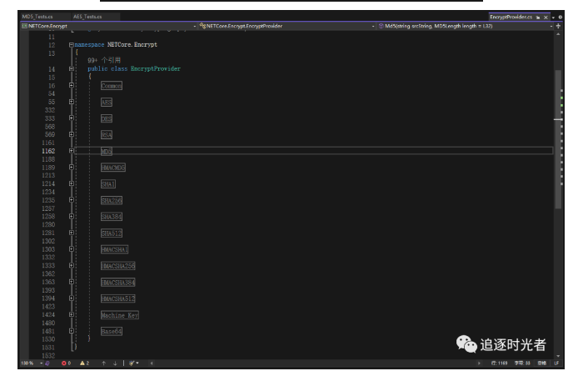Click the character 88 indicator in status bar
The height and width of the screenshot is (381, 588).
tap(522, 363)
